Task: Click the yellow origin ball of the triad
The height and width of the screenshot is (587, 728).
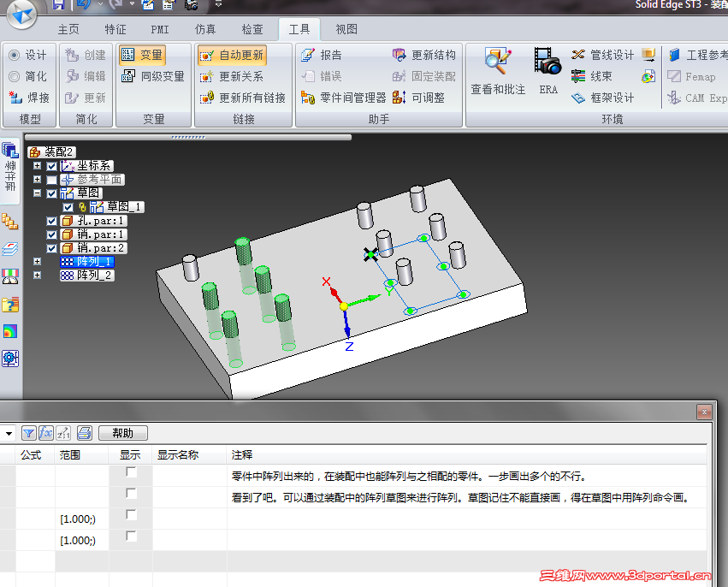Action: [x=344, y=306]
